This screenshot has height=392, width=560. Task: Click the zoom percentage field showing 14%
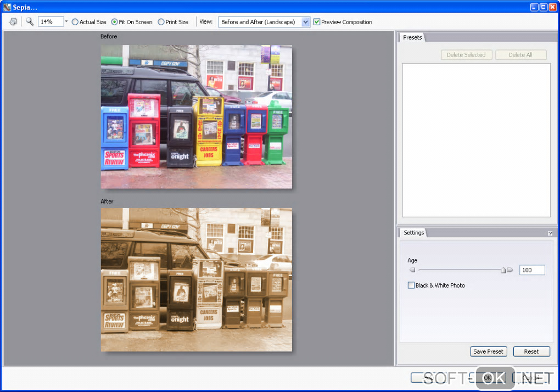click(x=51, y=22)
